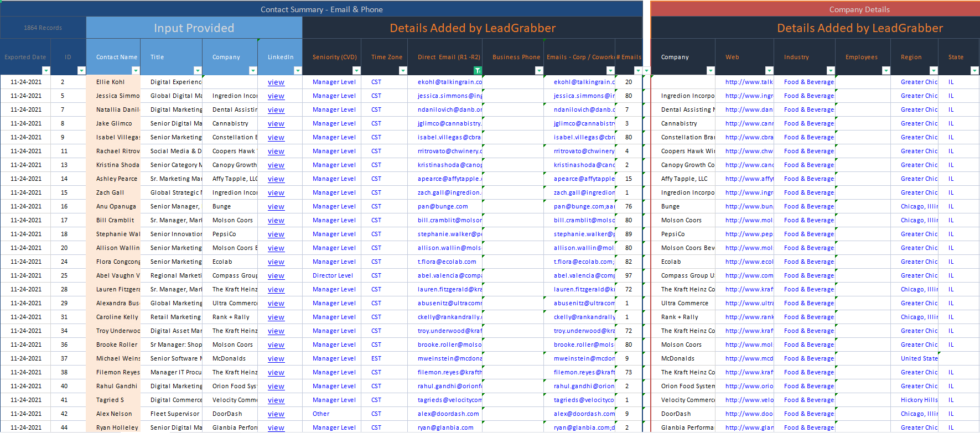The height and width of the screenshot is (433, 980).
Task: Open the web link in the Ecolab row
Action: click(749, 262)
